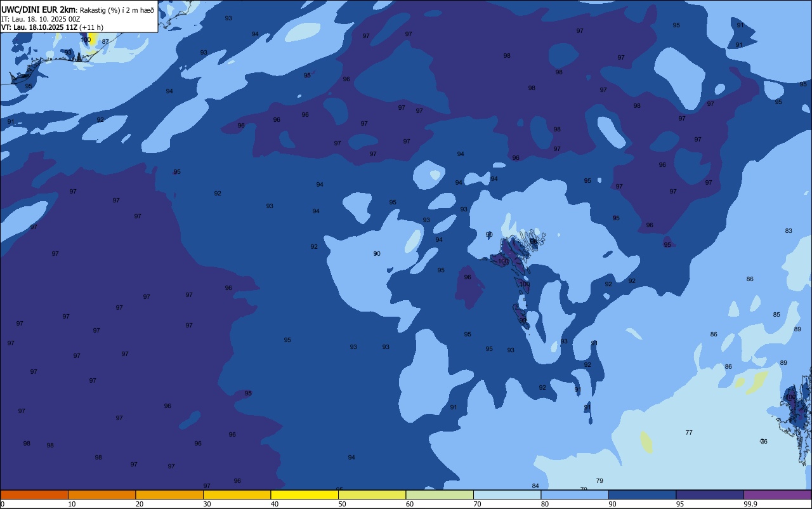Click the legend tick label "10"
Screen dimensions: 812x509
point(72,504)
